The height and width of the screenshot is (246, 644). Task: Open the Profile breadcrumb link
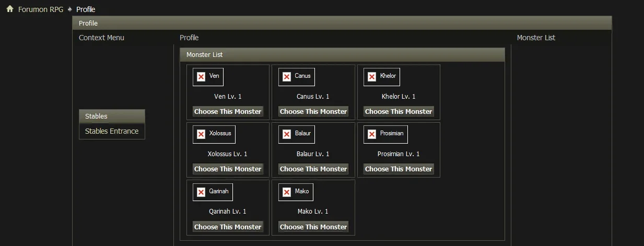point(86,9)
